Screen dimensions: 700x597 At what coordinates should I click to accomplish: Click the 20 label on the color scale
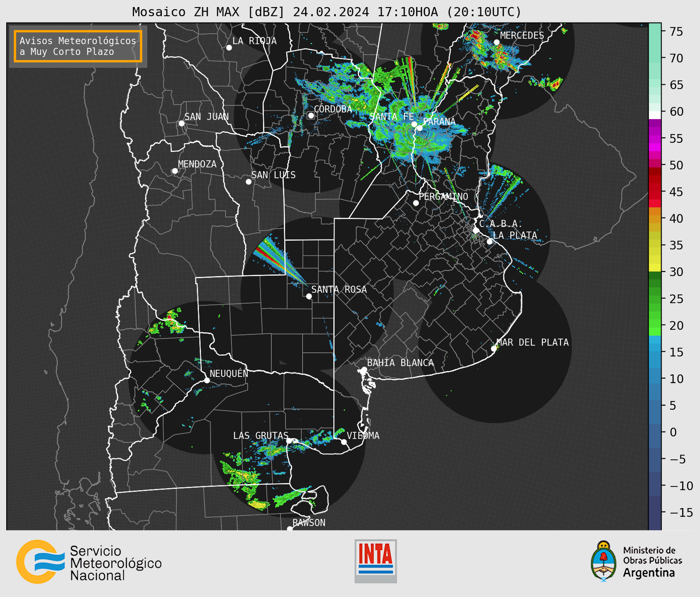(x=677, y=325)
